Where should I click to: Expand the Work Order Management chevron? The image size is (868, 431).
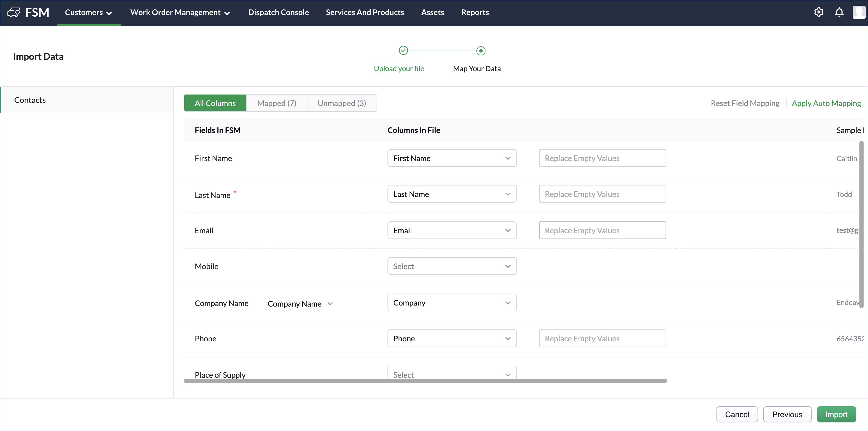pos(227,14)
